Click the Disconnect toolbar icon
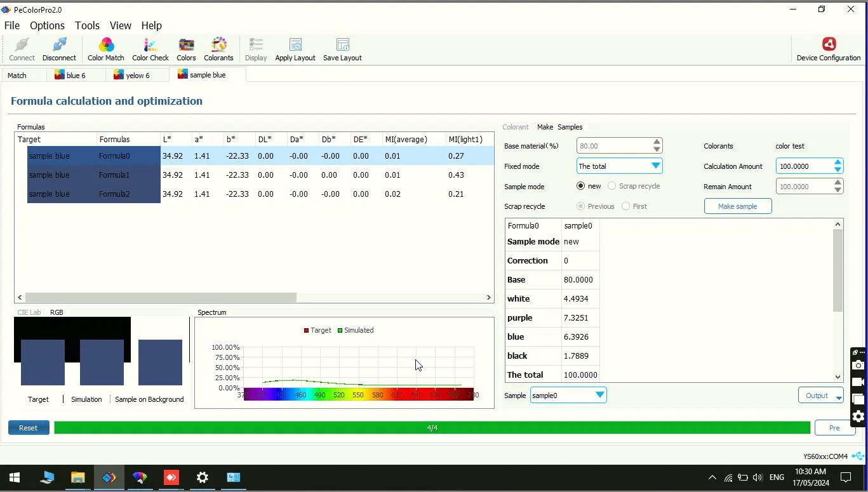Screen dimensions: 868x492 (x=58, y=49)
